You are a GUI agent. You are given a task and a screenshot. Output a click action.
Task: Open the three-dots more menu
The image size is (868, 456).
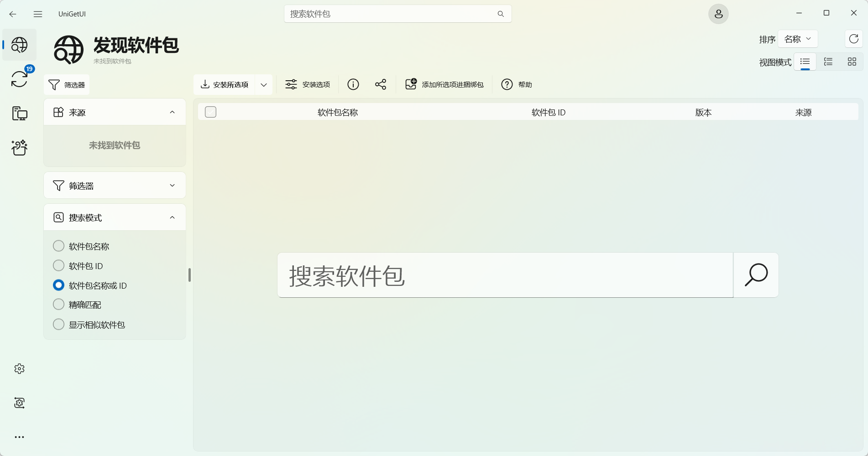click(x=19, y=437)
